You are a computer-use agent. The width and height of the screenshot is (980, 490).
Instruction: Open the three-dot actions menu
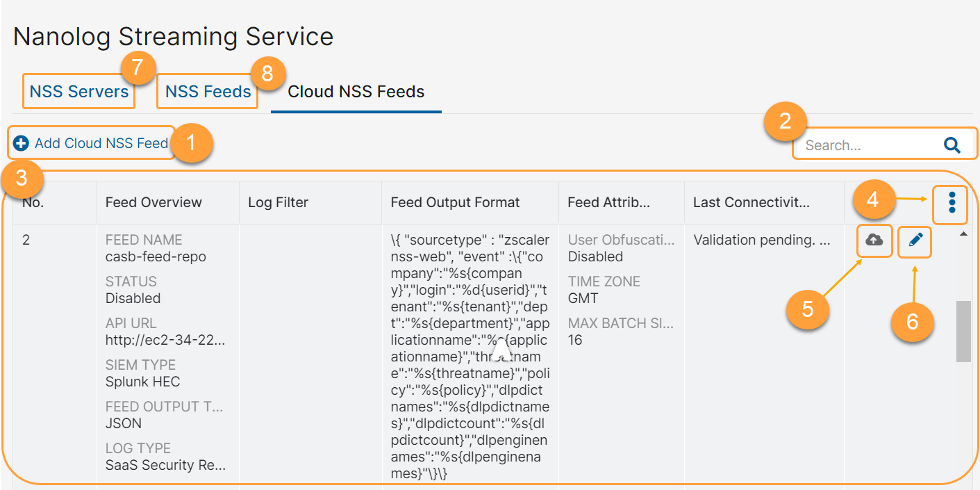(949, 202)
